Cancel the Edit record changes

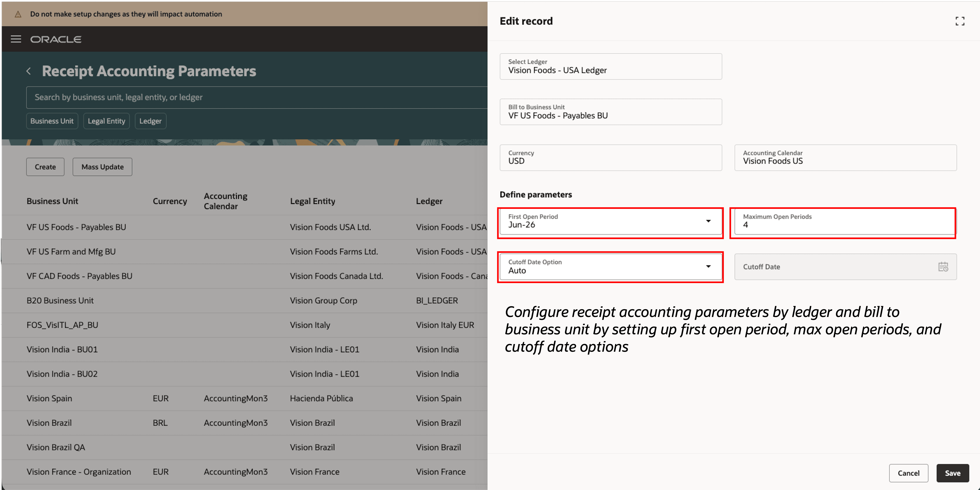point(908,473)
